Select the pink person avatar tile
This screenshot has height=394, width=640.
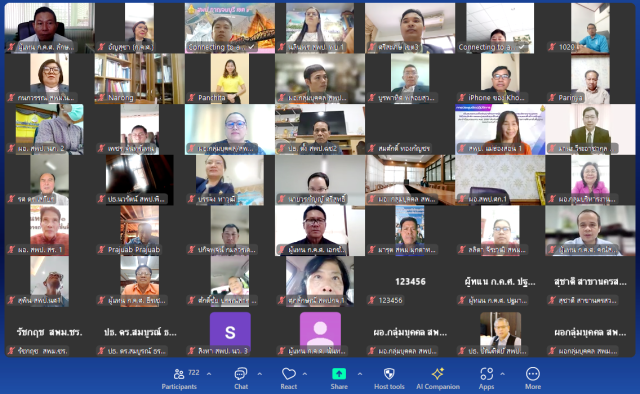(x=320, y=332)
